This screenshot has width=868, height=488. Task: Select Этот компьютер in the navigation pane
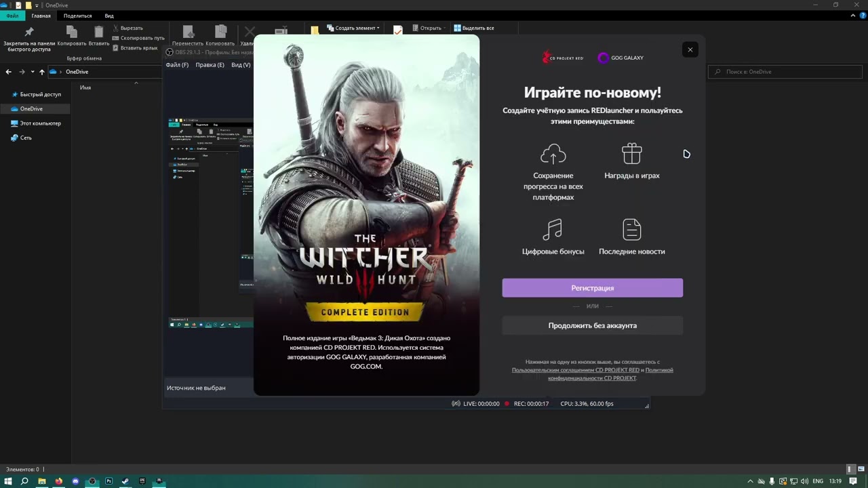point(36,123)
